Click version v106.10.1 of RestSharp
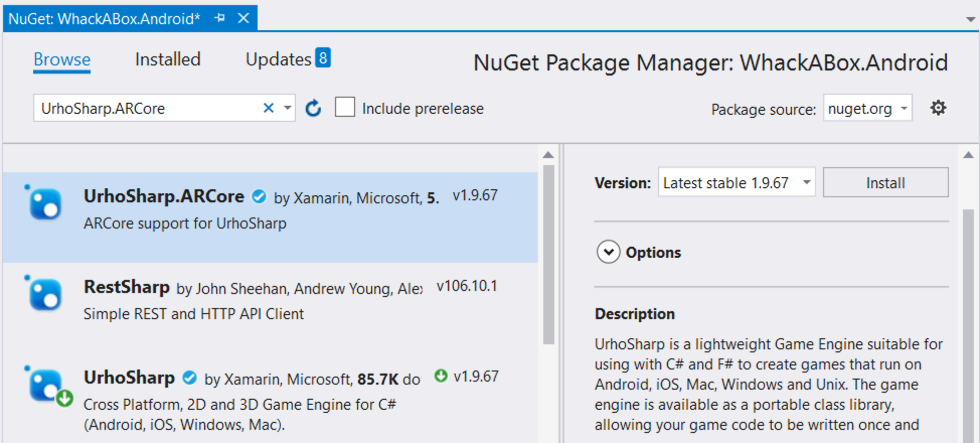Viewport: 980px width, 443px height. (467, 286)
